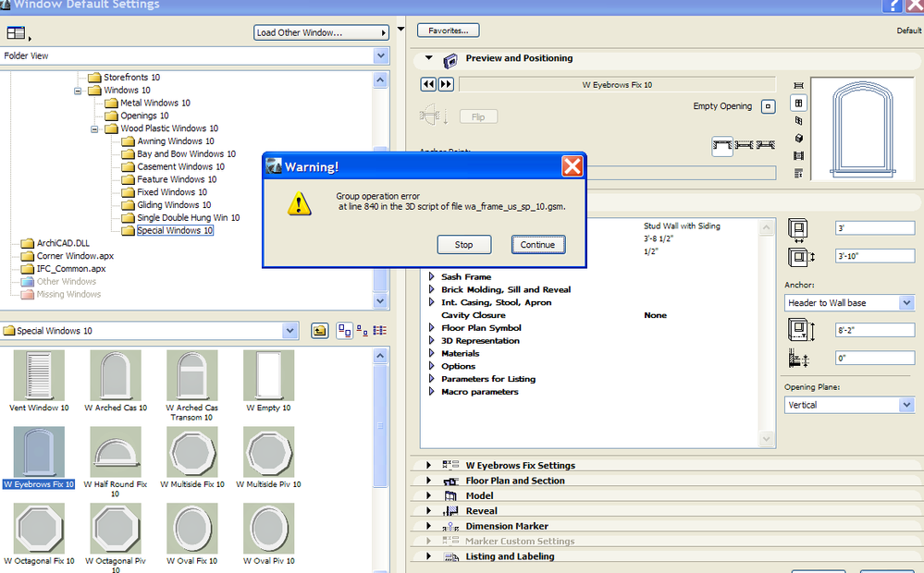Choose the first anchor point reveal icon
The width and height of the screenshot is (924, 573).
[x=721, y=145]
